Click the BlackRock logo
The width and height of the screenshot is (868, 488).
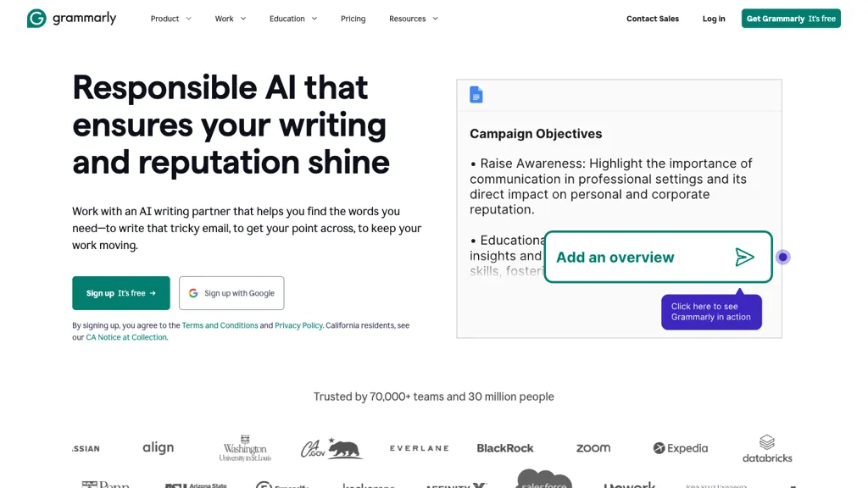pyautogui.click(x=505, y=447)
